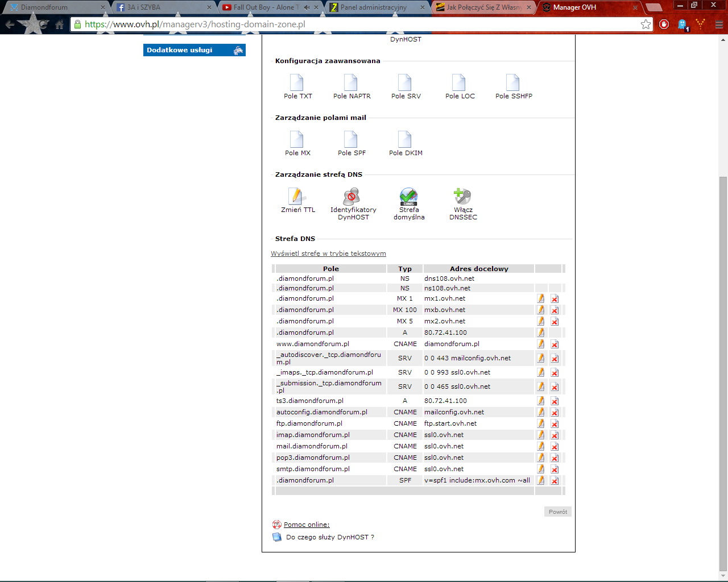Click the browser address bar

pos(361,24)
